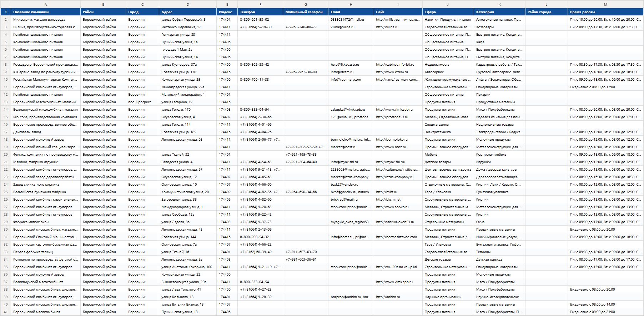Image resolution: width=644 pixels, height=322 pixels.
Task: Select the mobile number +7–981–603–36–51
Action: pyautogui.click(x=306, y=260)
